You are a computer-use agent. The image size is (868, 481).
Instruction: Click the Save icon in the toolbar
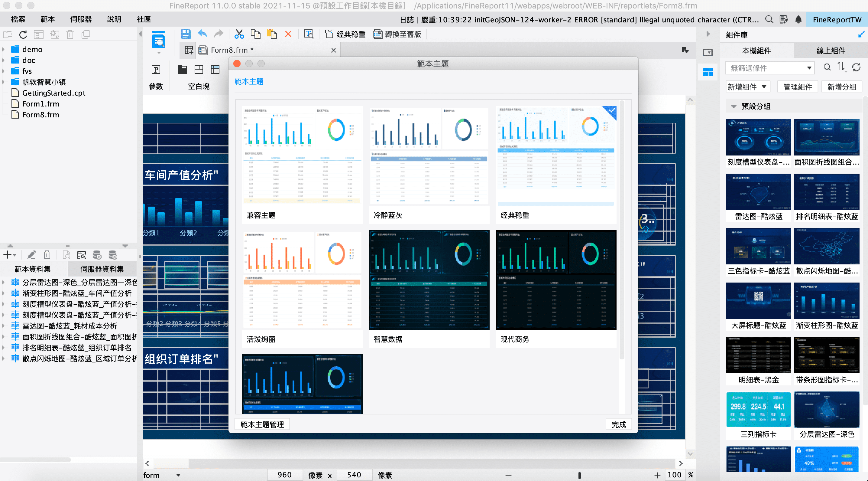click(186, 34)
